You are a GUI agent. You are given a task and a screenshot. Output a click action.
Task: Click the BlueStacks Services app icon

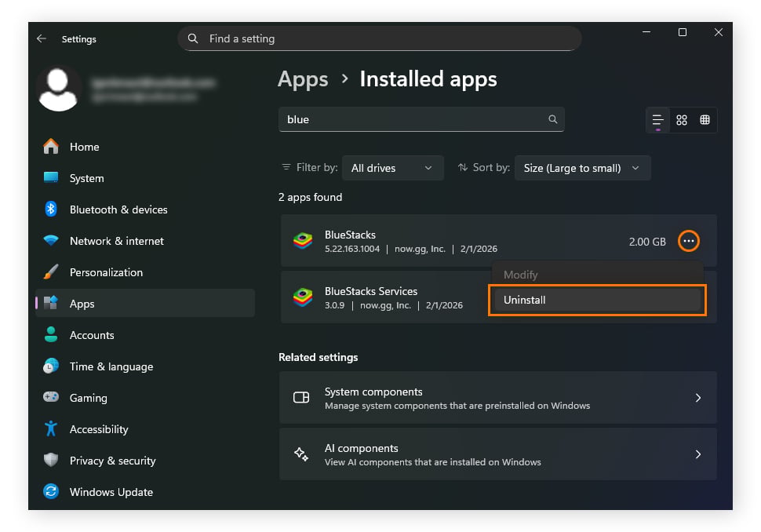[x=303, y=297]
